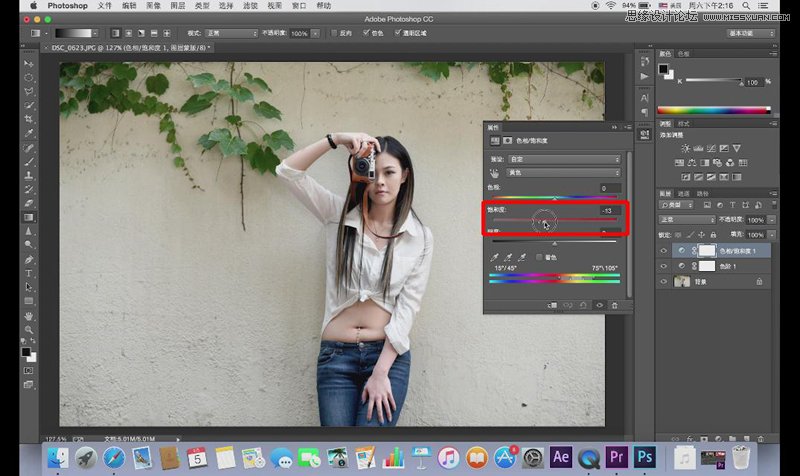Toggle lock all on the layer

[713, 235]
